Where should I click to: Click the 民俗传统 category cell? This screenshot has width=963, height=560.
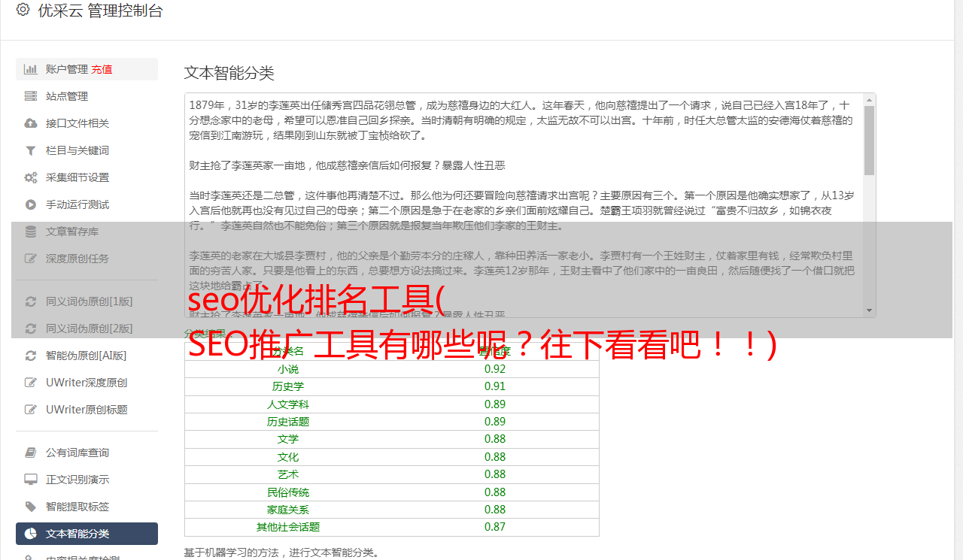tap(288, 492)
